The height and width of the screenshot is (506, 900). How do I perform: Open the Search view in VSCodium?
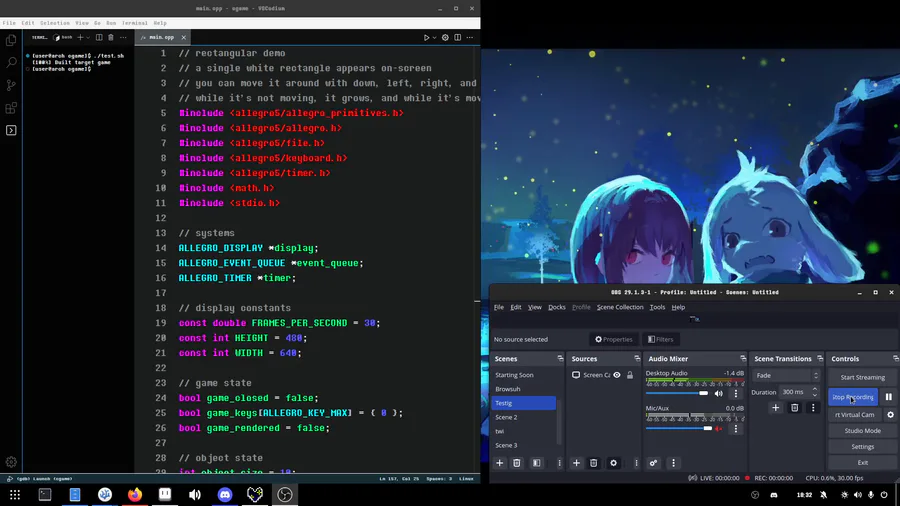point(11,63)
